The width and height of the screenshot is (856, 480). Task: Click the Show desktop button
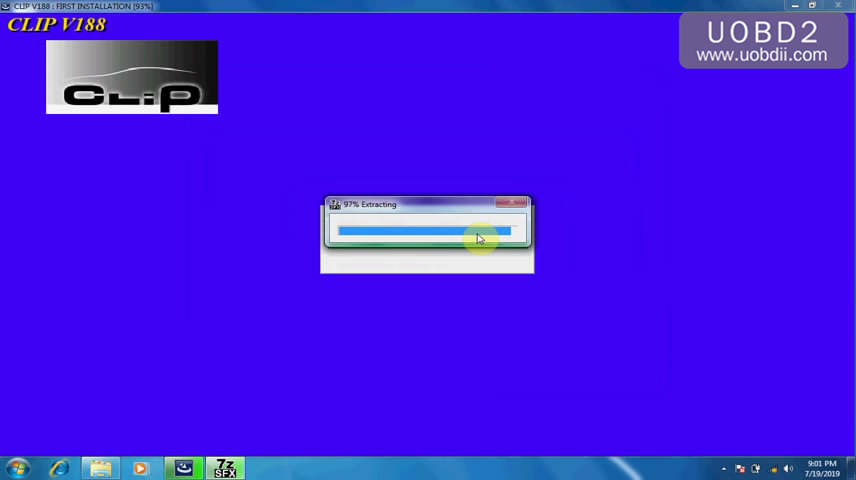coord(851,468)
